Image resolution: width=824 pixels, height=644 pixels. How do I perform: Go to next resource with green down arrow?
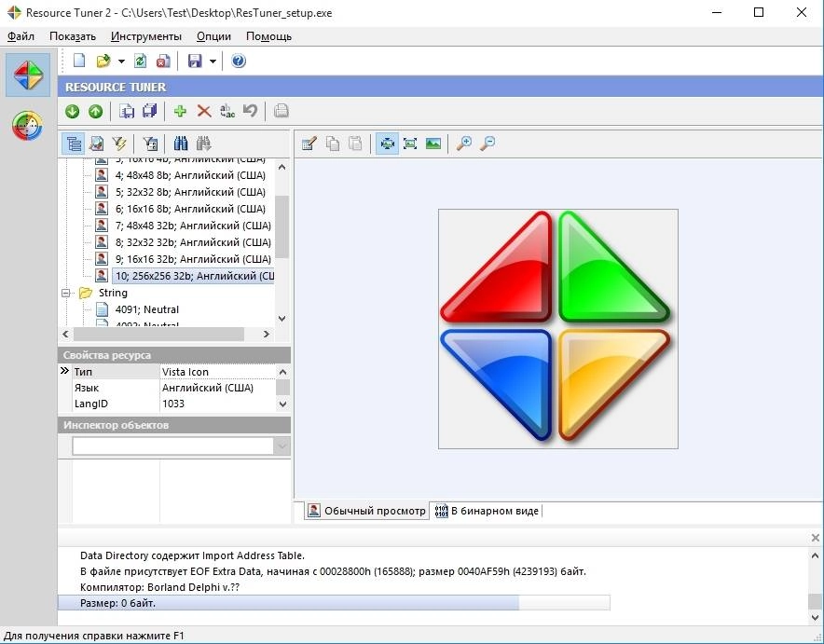[72, 111]
